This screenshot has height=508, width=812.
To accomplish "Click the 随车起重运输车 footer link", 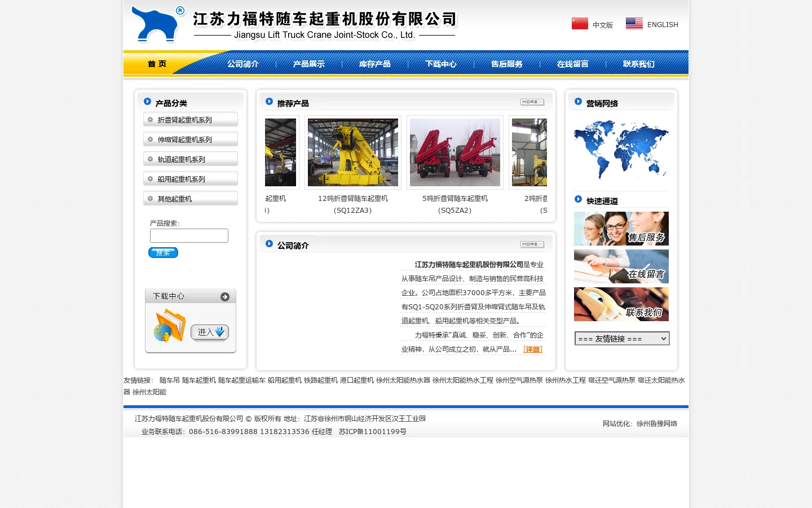I will point(242,380).
